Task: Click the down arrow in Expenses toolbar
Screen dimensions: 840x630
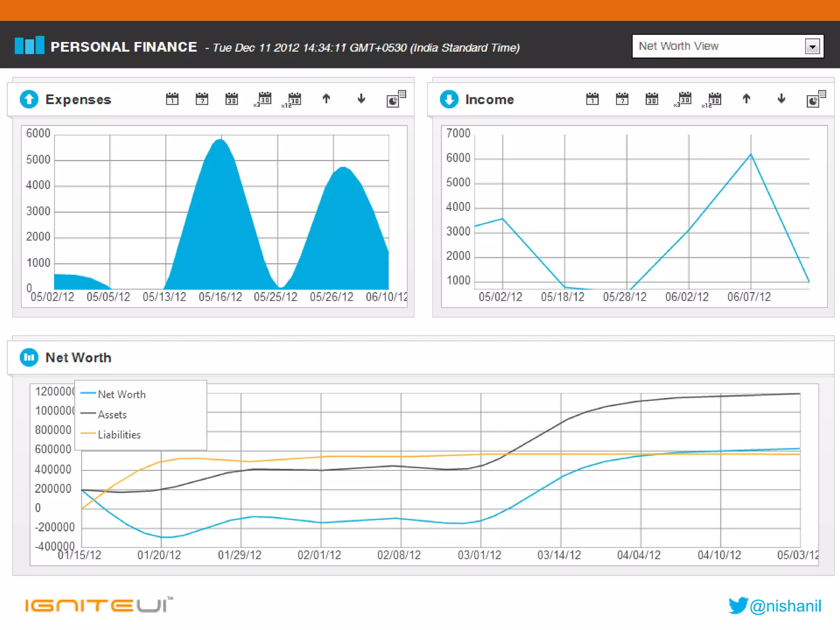Action: (x=361, y=98)
